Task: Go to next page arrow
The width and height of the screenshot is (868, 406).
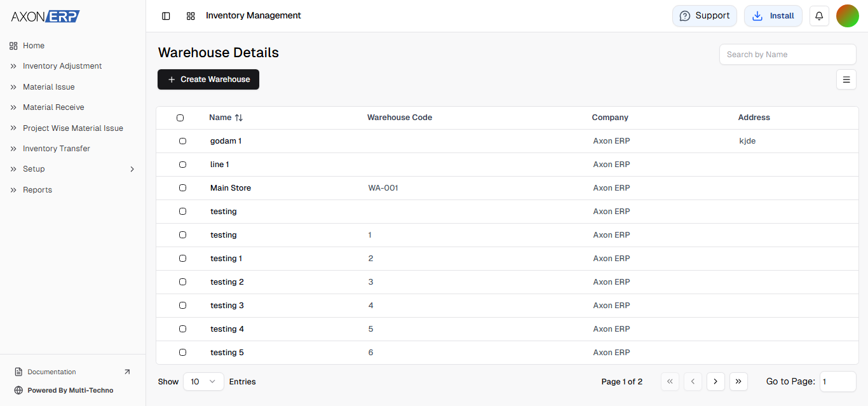Action: pos(715,381)
